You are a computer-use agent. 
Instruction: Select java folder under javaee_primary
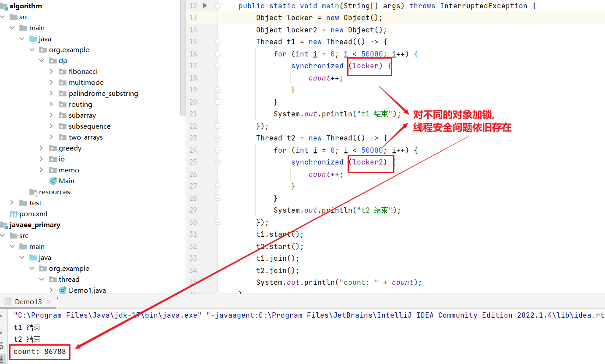point(45,257)
